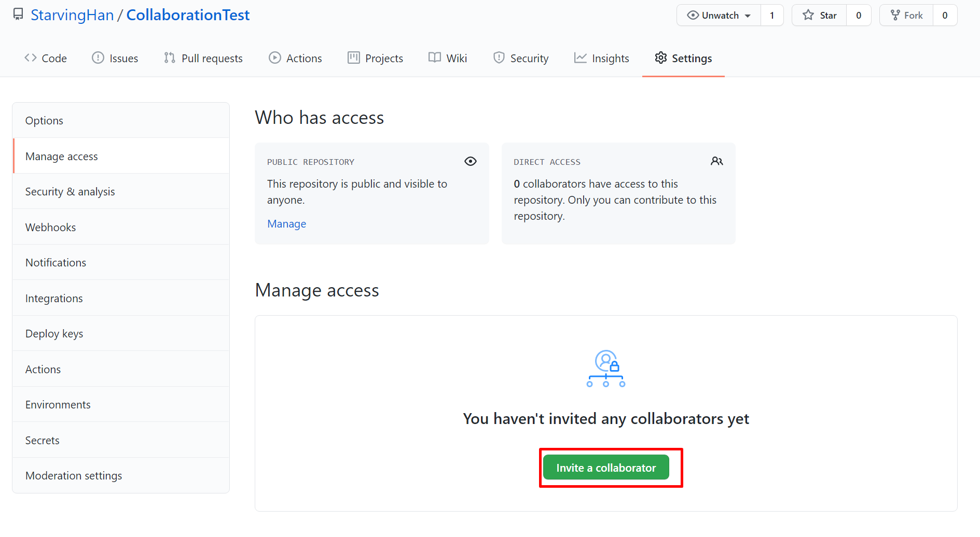This screenshot has height=537, width=980.
Task: Click the Actions play icon in top navigation
Action: [275, 58]
